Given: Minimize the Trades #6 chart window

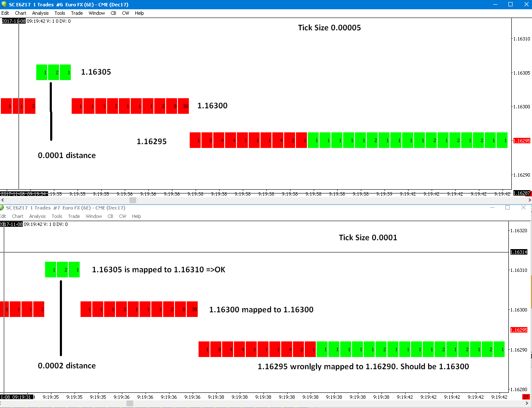Looking at the screenshot, I should click(x=496, y=5).
